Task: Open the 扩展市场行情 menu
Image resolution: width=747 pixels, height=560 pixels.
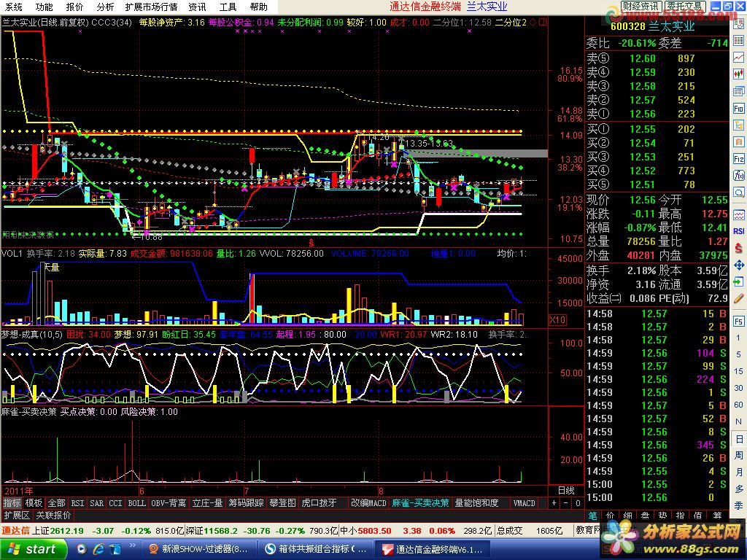Action: (151, 7)
